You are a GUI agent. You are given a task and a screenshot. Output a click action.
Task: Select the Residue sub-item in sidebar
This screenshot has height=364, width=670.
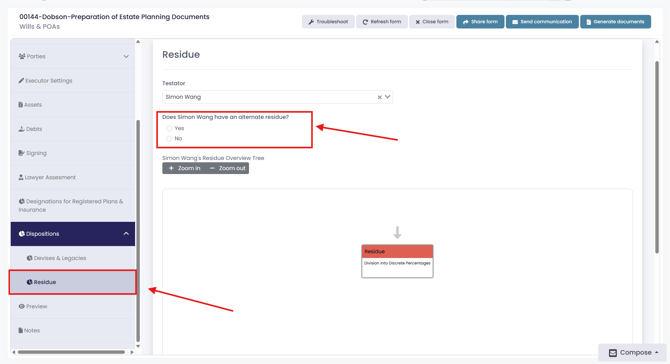tap(73, 282)
